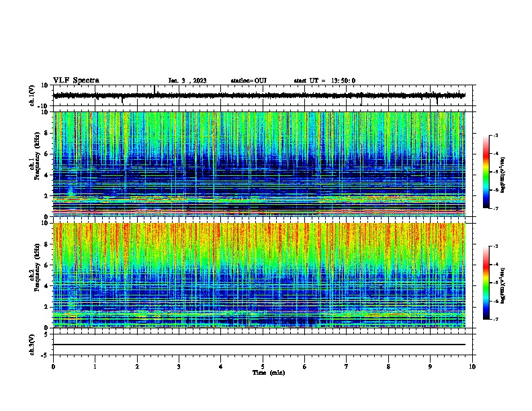
Task: Click the '-10' tick on ch.1(V) axis
Action: (44, 106)
